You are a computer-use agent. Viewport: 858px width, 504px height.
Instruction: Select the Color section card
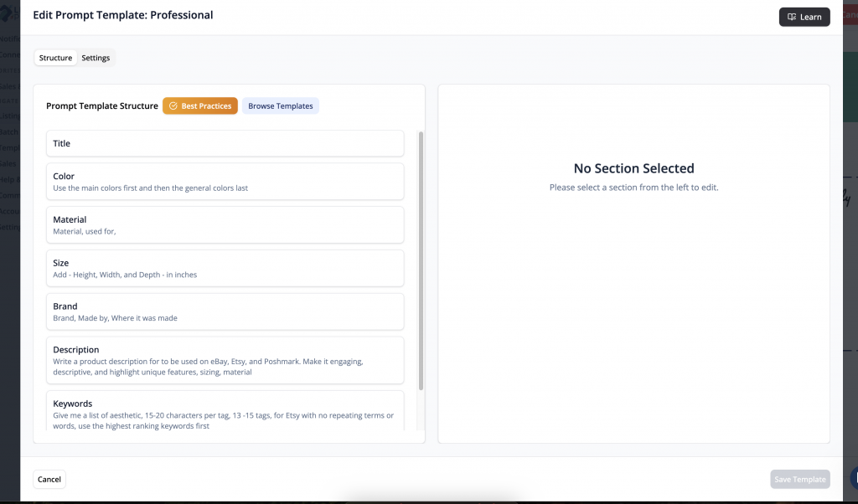225,182
